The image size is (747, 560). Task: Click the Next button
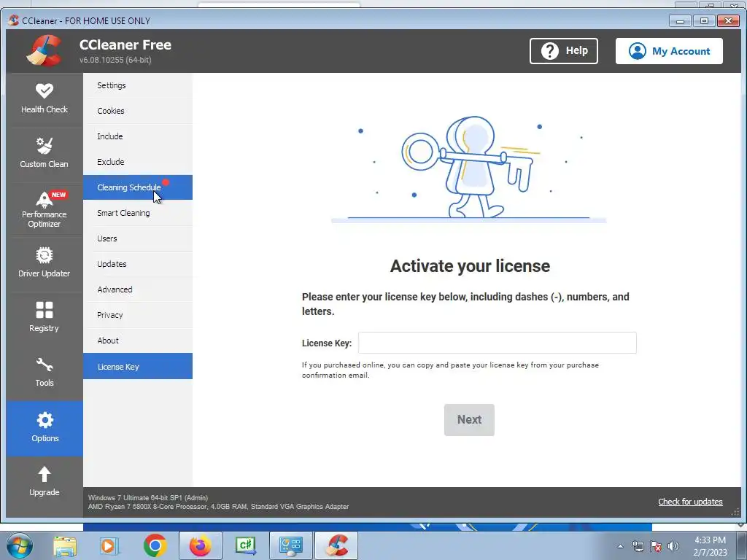[469, 420]
